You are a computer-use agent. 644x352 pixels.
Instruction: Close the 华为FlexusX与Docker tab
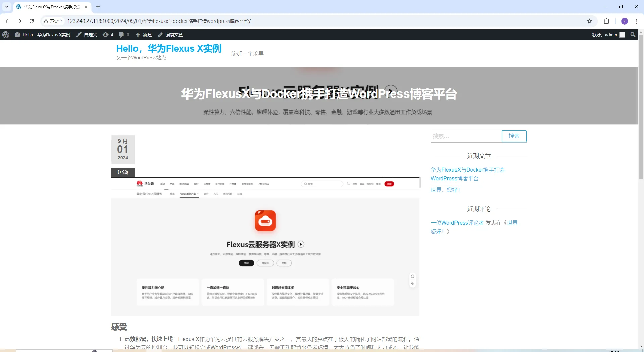pyautogui.click(x=86, y=7)
